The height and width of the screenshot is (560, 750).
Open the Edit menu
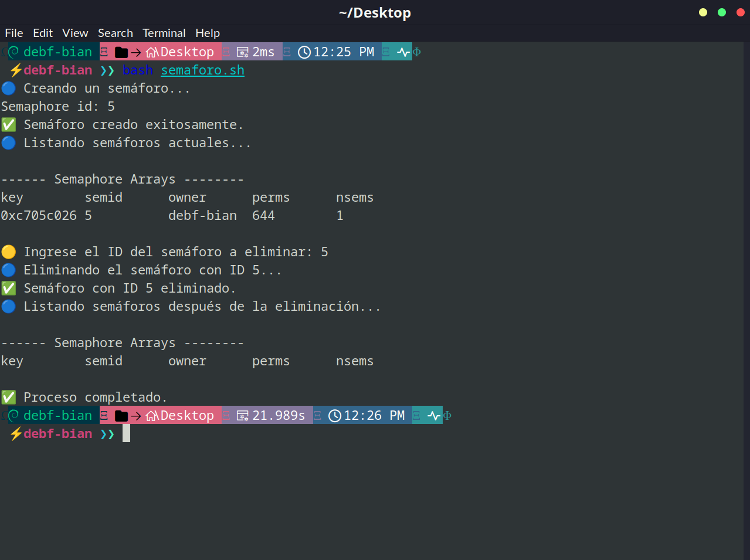pos(43,33)
